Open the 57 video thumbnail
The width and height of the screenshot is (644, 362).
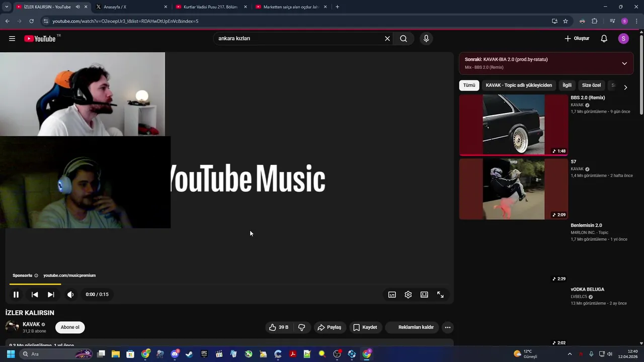coord(513,189)
